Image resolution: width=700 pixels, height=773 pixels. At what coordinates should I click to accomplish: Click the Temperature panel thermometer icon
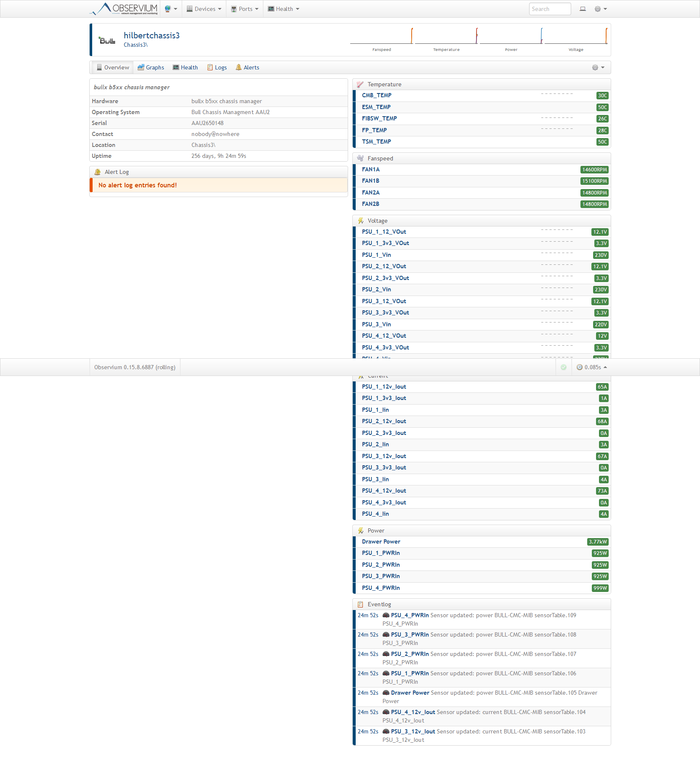click(360, 84)
